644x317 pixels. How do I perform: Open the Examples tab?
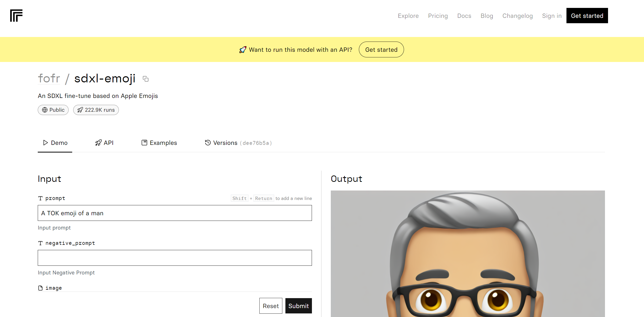coord(159,143)
